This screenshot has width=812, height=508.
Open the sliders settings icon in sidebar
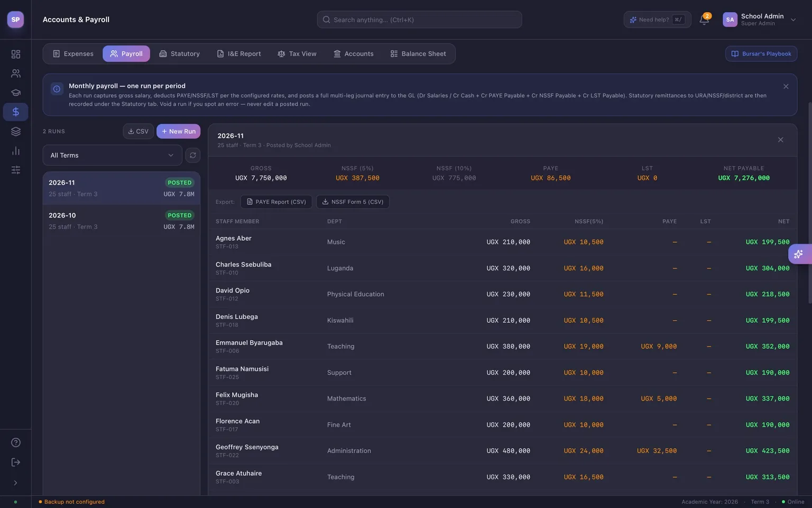point(16,170)
